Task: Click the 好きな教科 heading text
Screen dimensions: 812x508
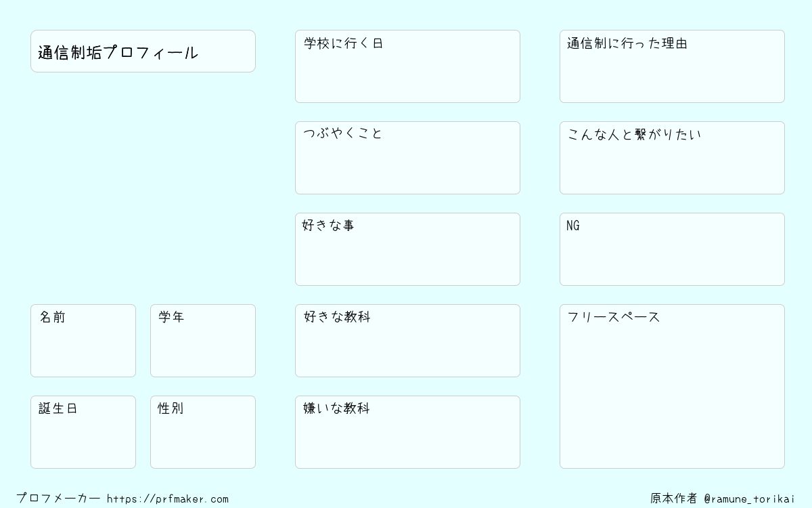Action: point(337,317)
